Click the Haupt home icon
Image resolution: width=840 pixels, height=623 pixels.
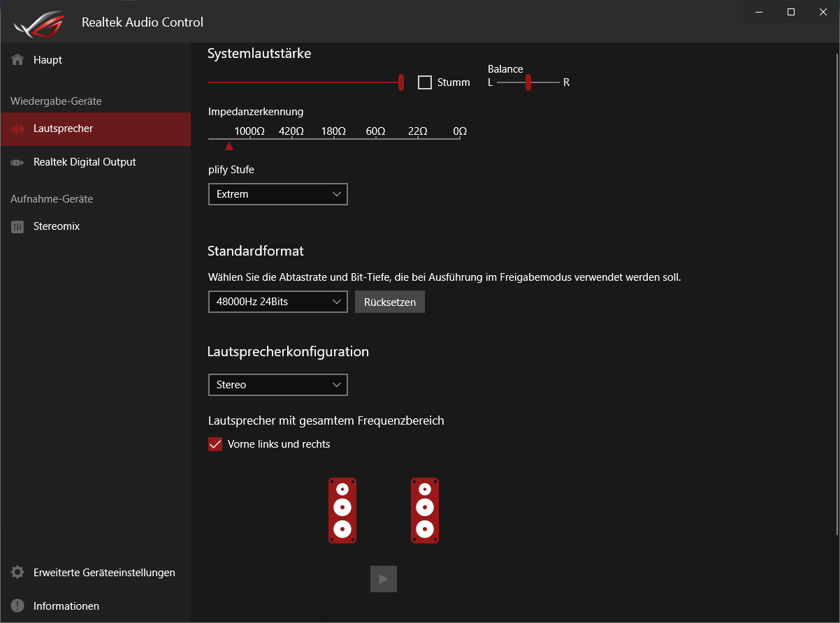point(17,60)
